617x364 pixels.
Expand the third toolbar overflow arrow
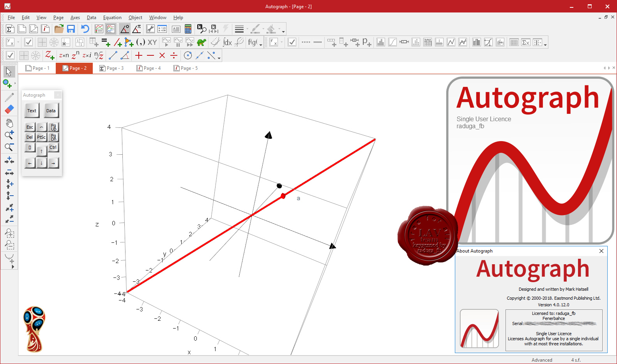(x=219, y=57)
